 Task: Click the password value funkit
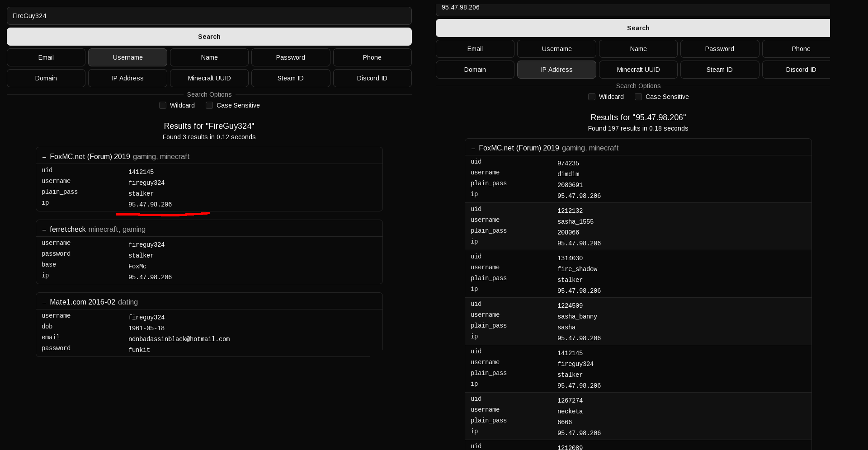[x=139, y=350]
